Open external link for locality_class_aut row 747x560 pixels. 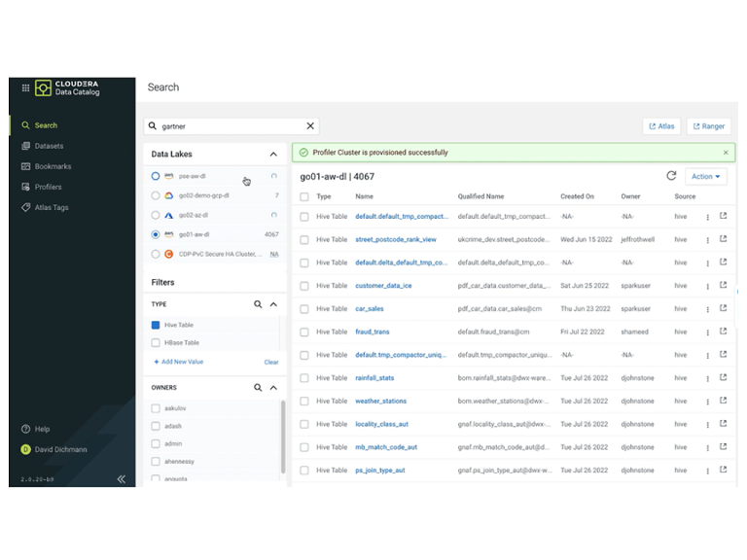tap(724, 423)
